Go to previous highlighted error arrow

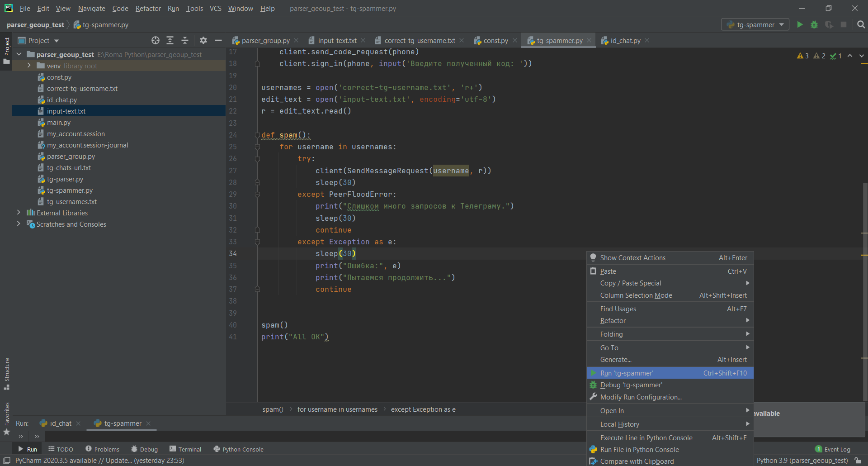pyautogui.click(x=850, y=56)
